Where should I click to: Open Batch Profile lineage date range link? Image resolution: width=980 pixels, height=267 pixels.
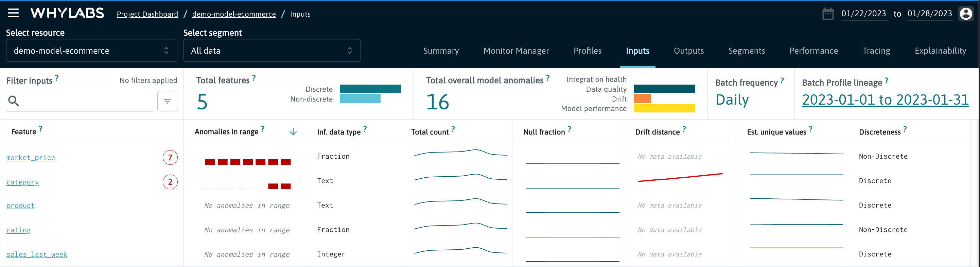(x=885, y=100)
